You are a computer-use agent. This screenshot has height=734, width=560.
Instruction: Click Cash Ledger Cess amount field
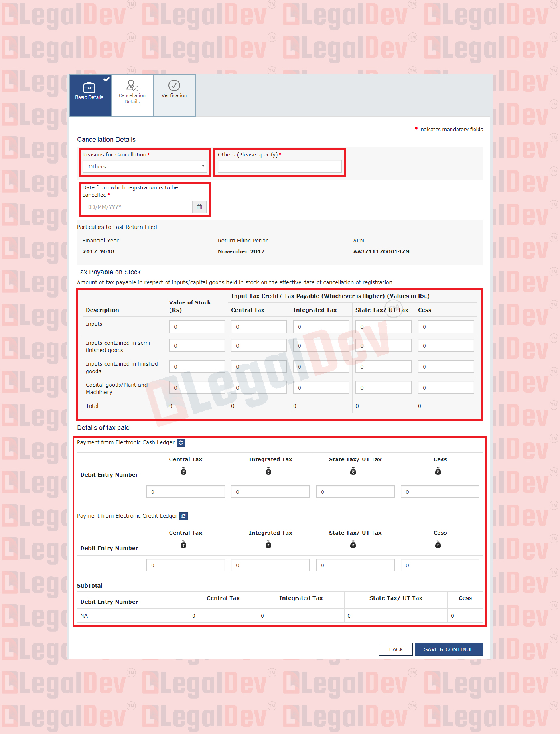440,492
